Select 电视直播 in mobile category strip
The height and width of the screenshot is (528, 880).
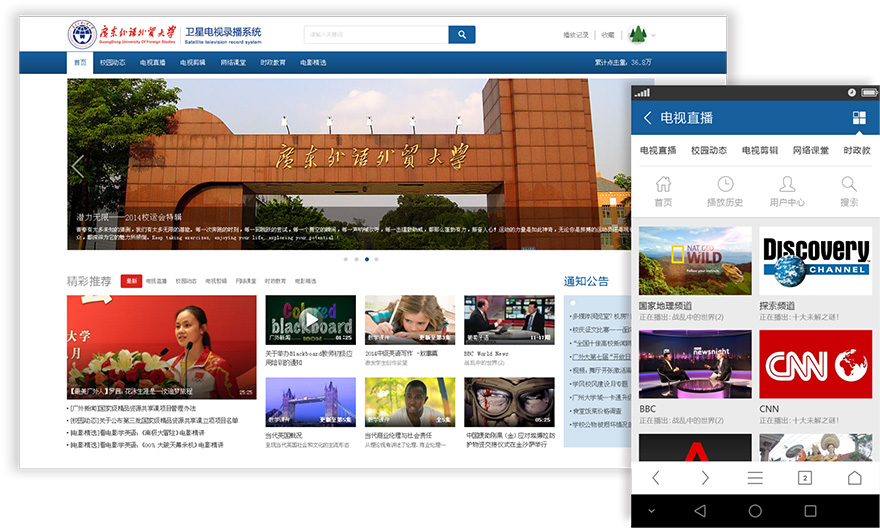click(658, 150)
